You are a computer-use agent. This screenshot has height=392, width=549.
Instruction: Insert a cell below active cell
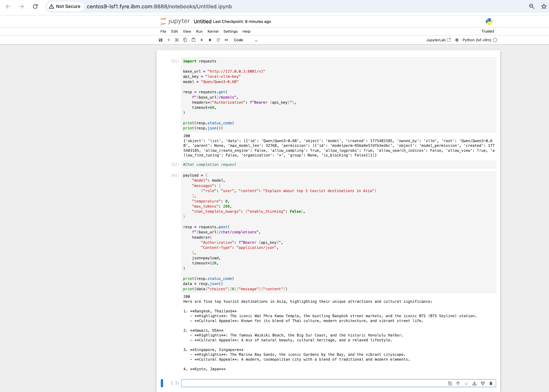tap(483, 383)
